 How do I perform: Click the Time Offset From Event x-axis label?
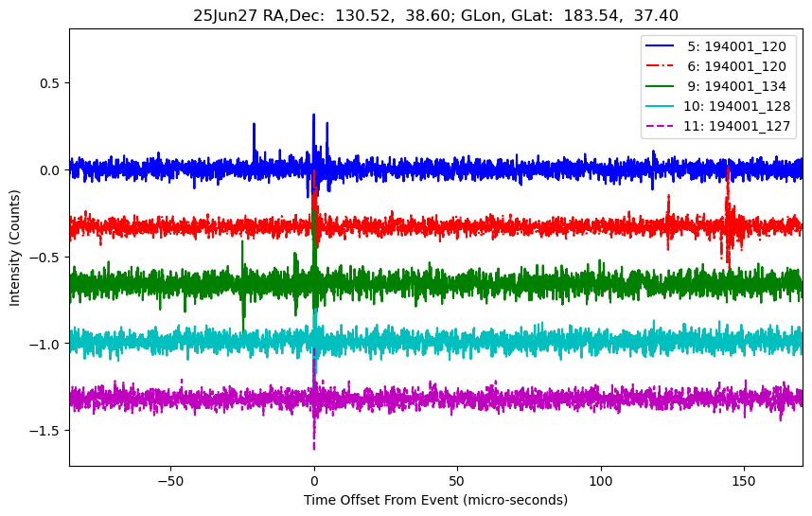coord(435,500)
